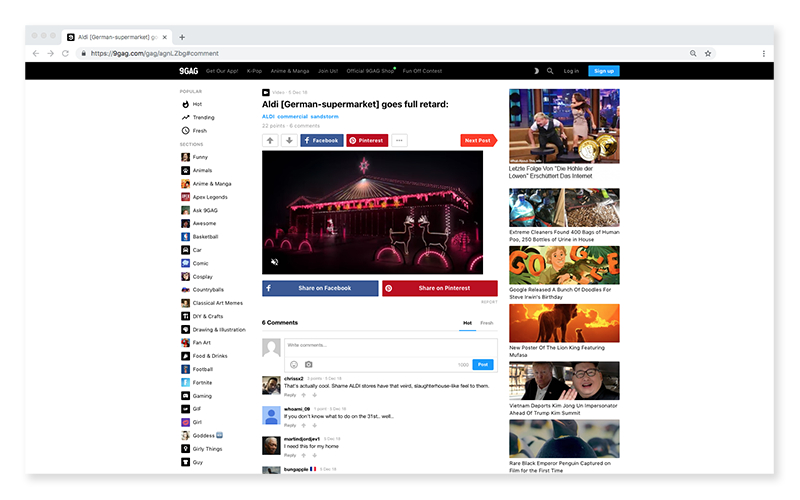Reply to chrissx2's comment
Screen dimensions: 800x500
click(290, 395)
